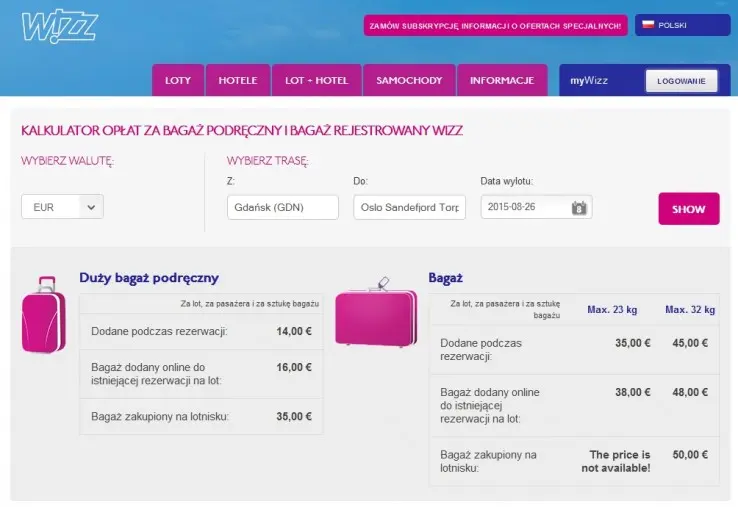The width and height of the screenshot is (738, 507).
Task: Click the 'WYBIERZ WALUTĘ:' label
Action: point(68,161)
